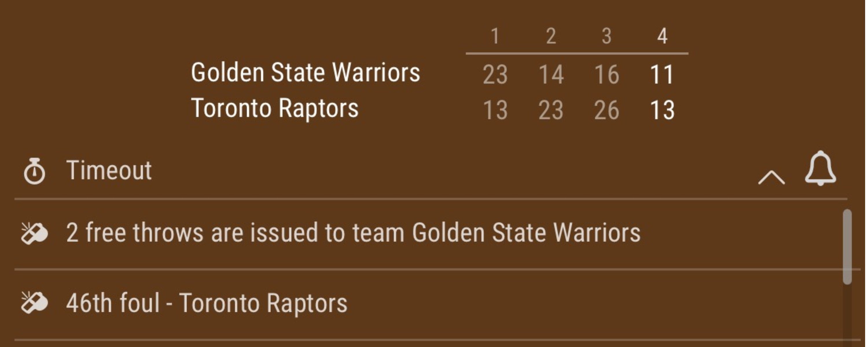Toggle the bell notification icon

click(x=820, y=169)
